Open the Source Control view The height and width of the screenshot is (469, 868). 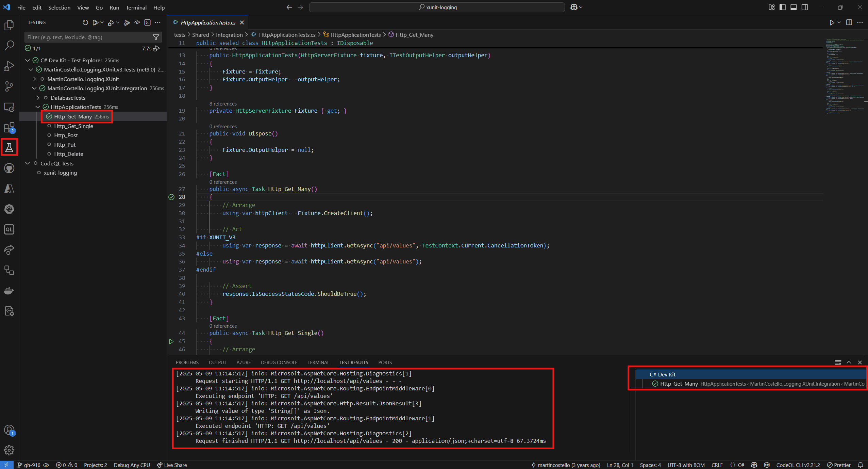(x=9, y=86)
